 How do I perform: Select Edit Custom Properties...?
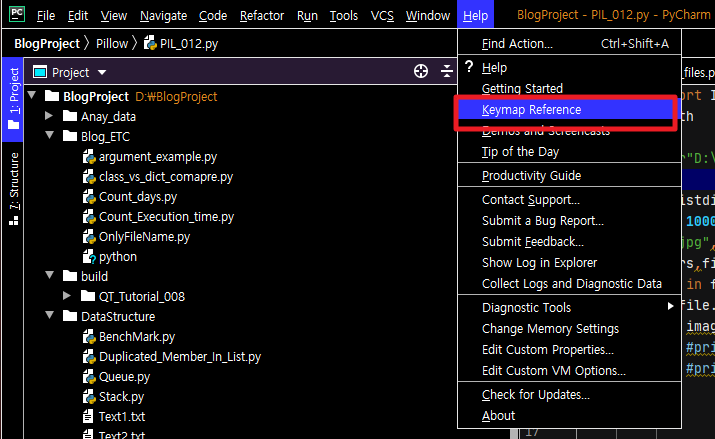coord(569,350)
